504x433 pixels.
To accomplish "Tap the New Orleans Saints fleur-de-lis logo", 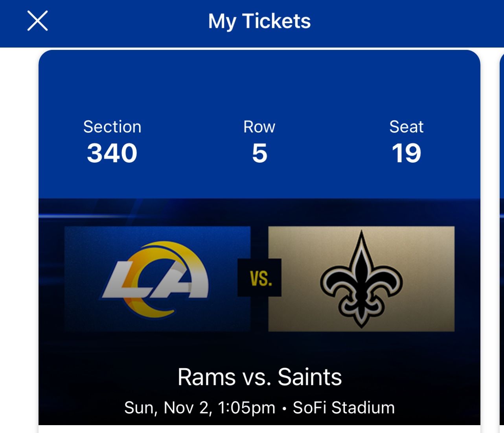I will click(361, 279).
